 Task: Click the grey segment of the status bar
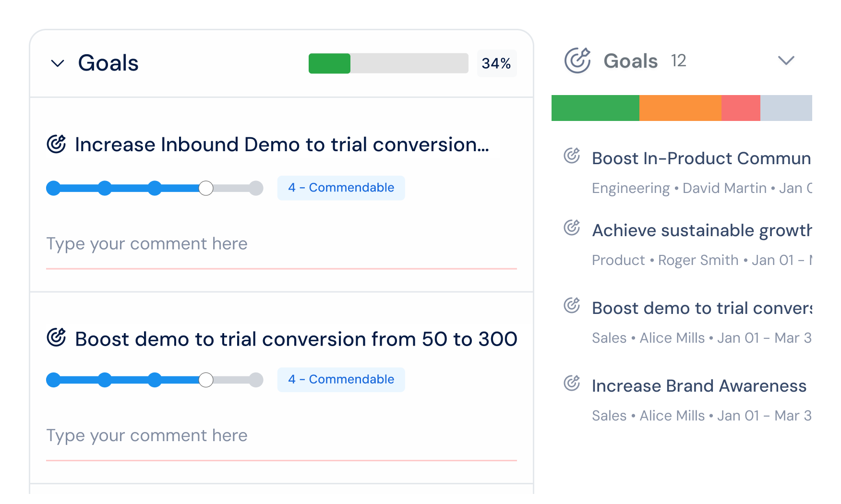(786, 108)
